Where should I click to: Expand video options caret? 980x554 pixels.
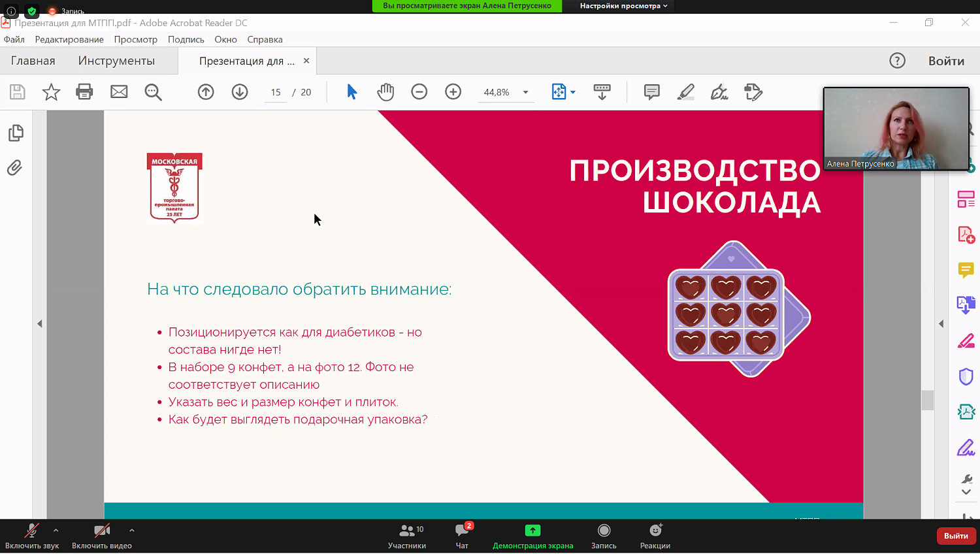131,530
